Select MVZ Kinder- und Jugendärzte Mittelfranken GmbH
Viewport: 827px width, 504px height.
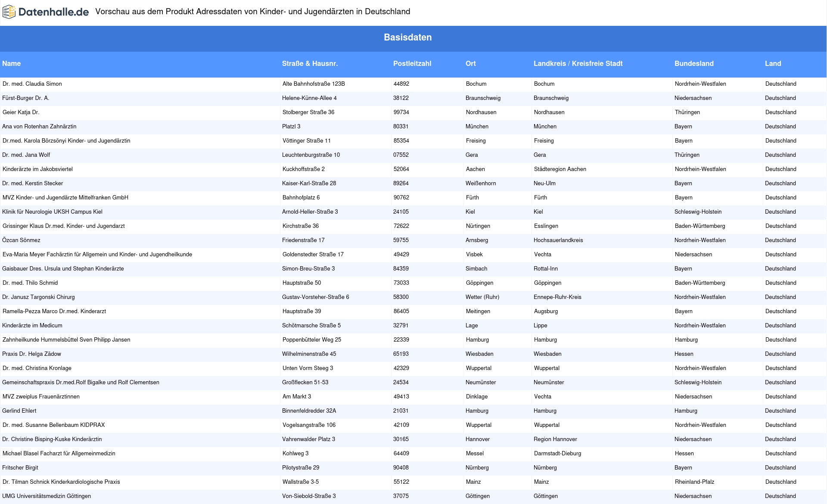pyautogui.click(x=65, y=198)
